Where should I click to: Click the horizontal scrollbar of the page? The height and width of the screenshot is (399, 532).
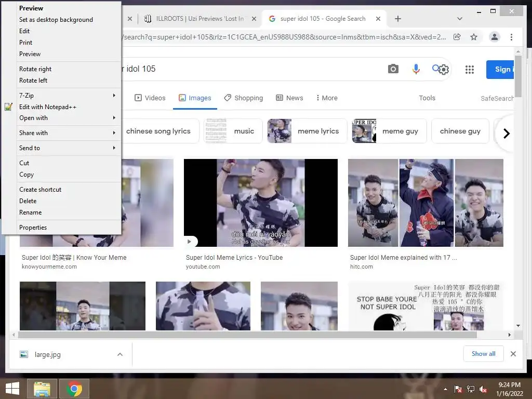tap(247, 335)
